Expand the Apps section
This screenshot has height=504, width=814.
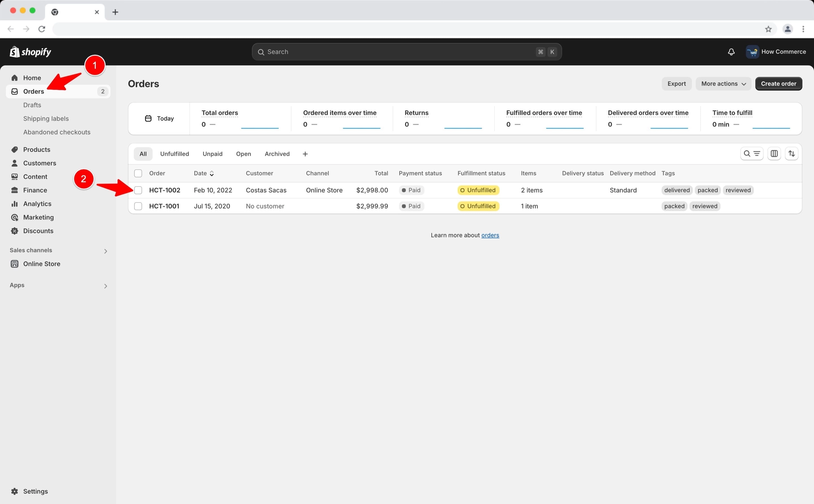pos(105,286)
